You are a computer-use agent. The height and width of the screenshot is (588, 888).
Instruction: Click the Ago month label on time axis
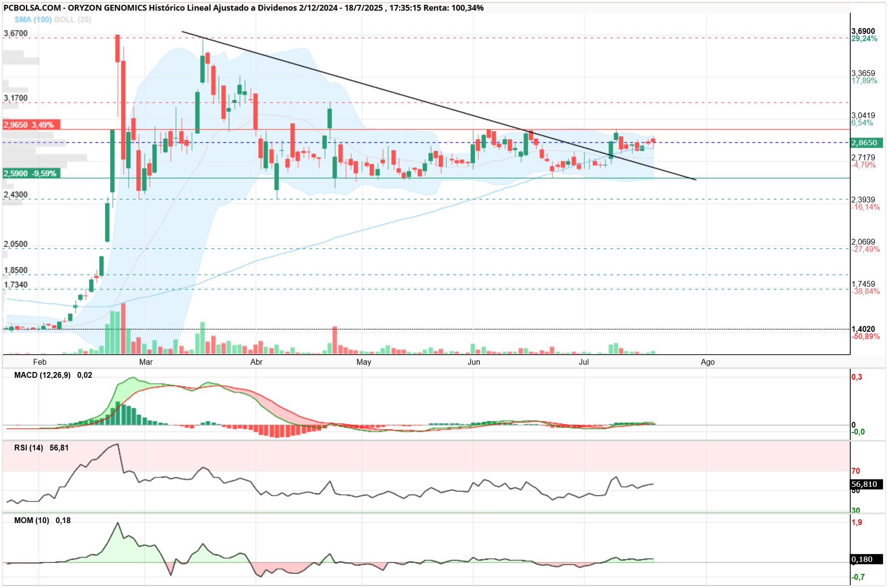[x=708, y=362]
